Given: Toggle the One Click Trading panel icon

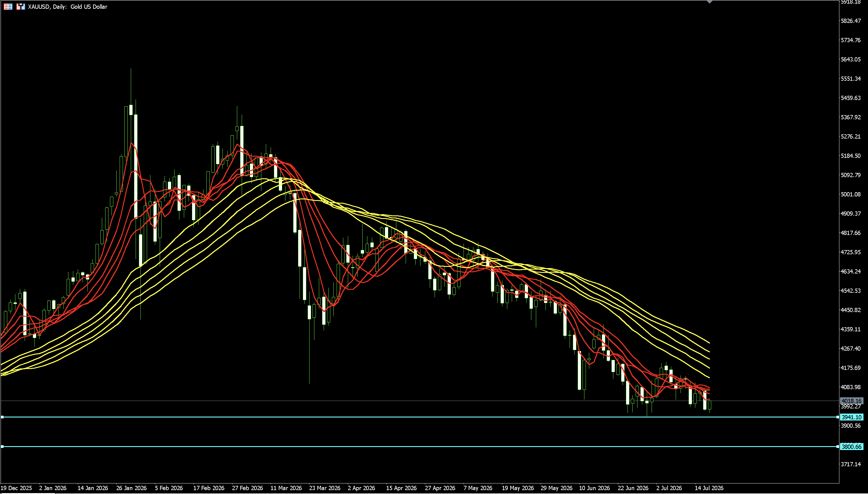Looking at the screenshot, I should (x=8, y=6).
